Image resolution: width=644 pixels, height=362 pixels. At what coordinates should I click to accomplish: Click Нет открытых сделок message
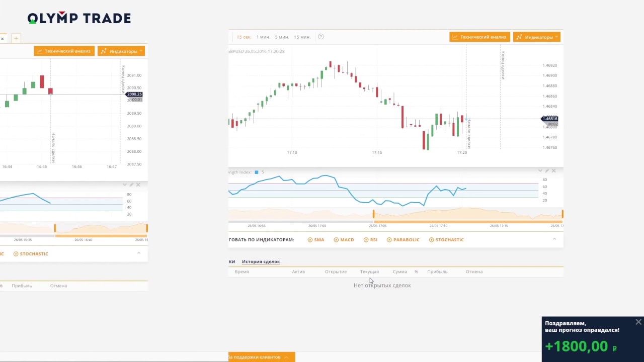click(382, 285)
